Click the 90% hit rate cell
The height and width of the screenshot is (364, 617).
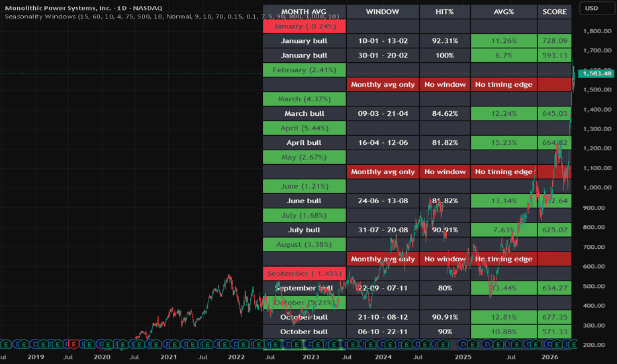(445, 332)
